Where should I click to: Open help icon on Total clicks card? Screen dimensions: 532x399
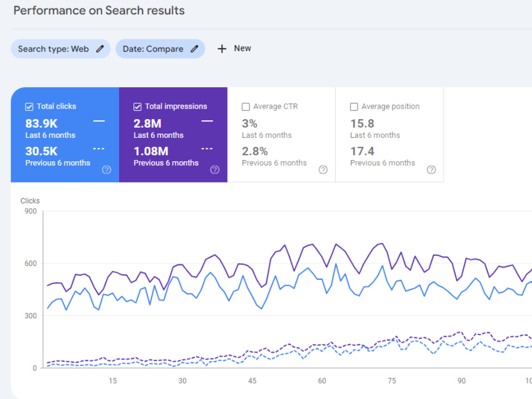106,170
